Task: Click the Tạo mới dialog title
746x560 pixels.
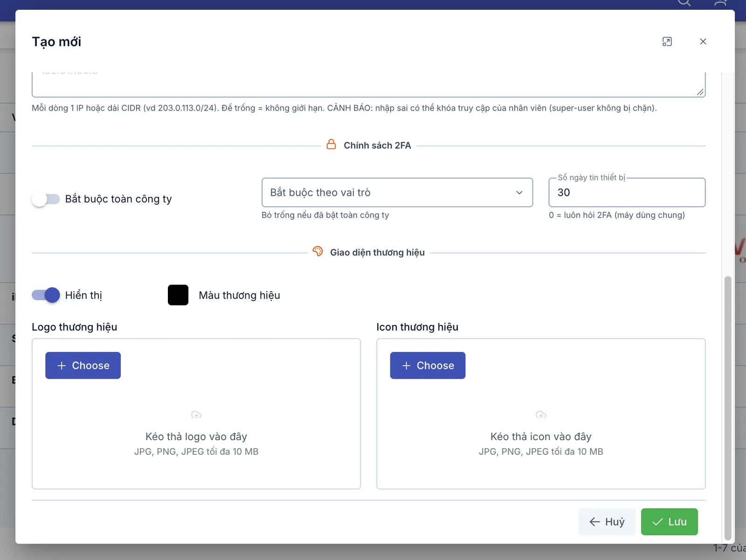Action: (56, 41)
